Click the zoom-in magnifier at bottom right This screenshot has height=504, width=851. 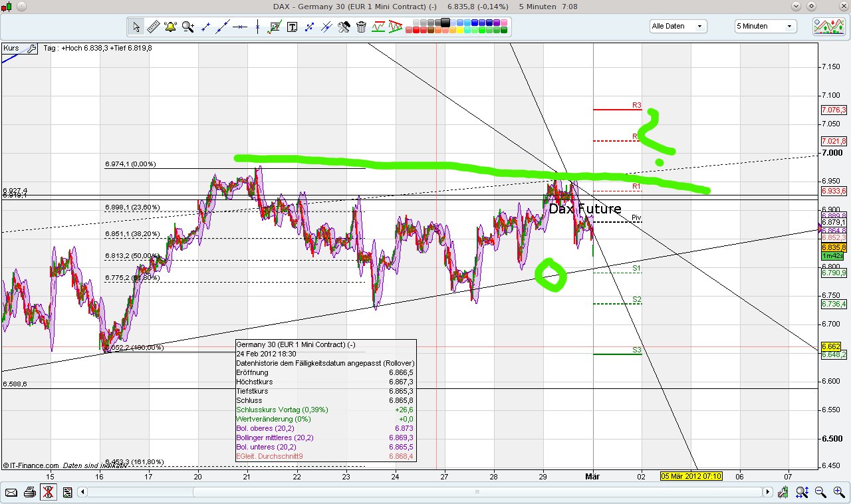[838, 492]
